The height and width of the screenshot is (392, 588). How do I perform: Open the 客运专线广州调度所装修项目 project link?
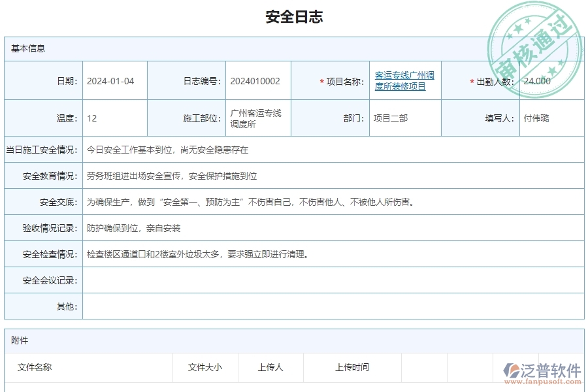[405, 80]
